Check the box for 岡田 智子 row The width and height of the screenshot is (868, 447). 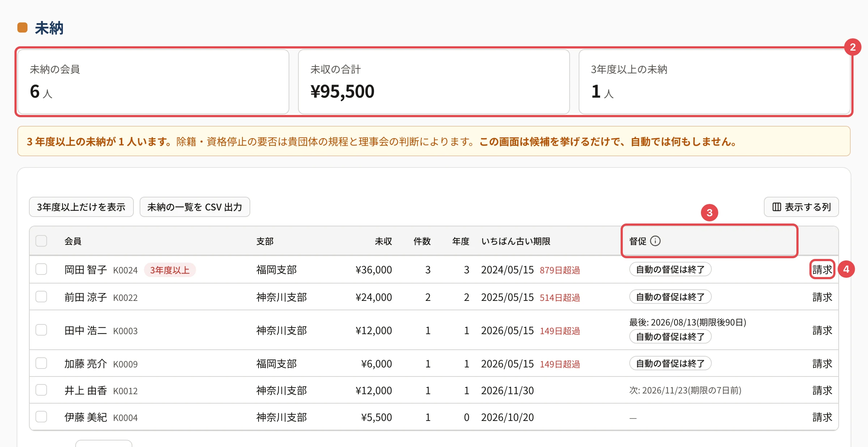point(41,269)
